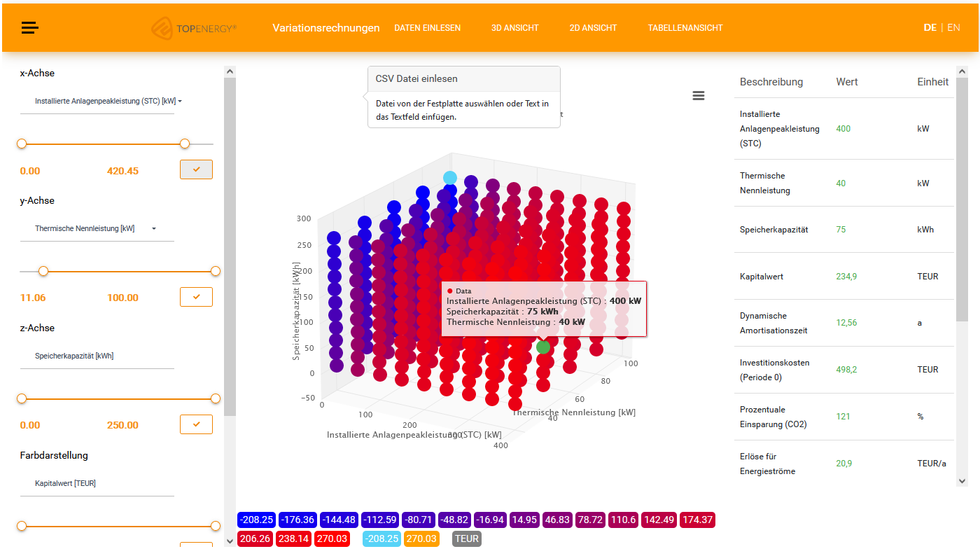Select the -48.82 legend swatch
Viewport: 980px width, 556px height.
(x=455, y=520)
